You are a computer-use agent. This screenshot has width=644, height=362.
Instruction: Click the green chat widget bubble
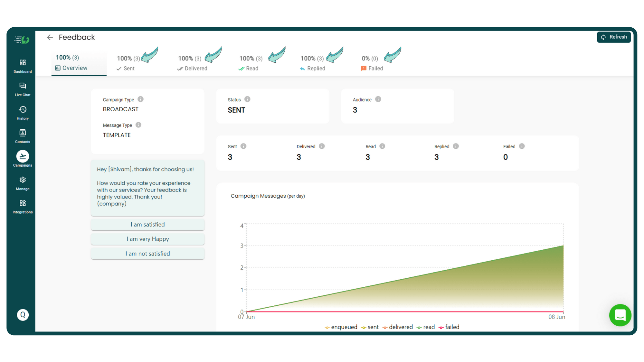(620, 315)
